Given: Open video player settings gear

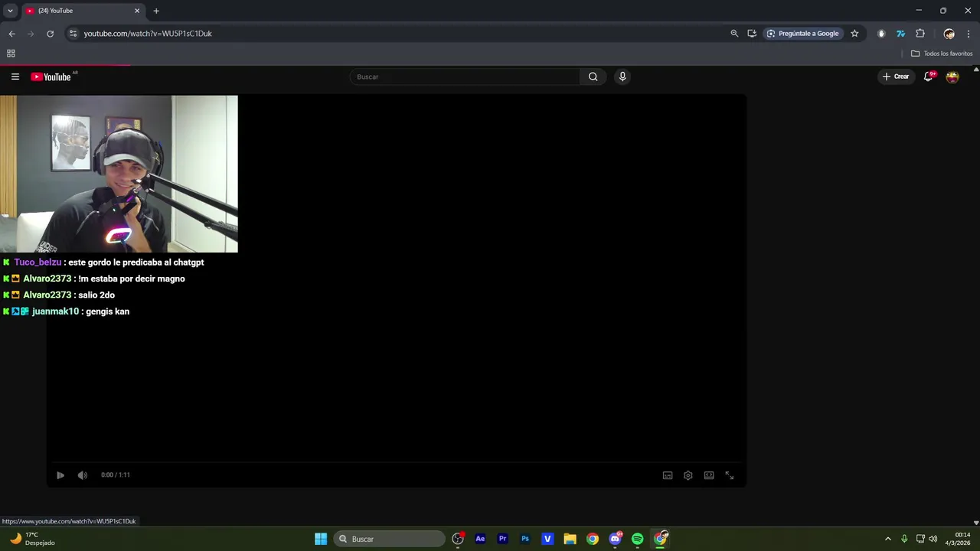Looking at the screenshot, I should coord(688,475).
